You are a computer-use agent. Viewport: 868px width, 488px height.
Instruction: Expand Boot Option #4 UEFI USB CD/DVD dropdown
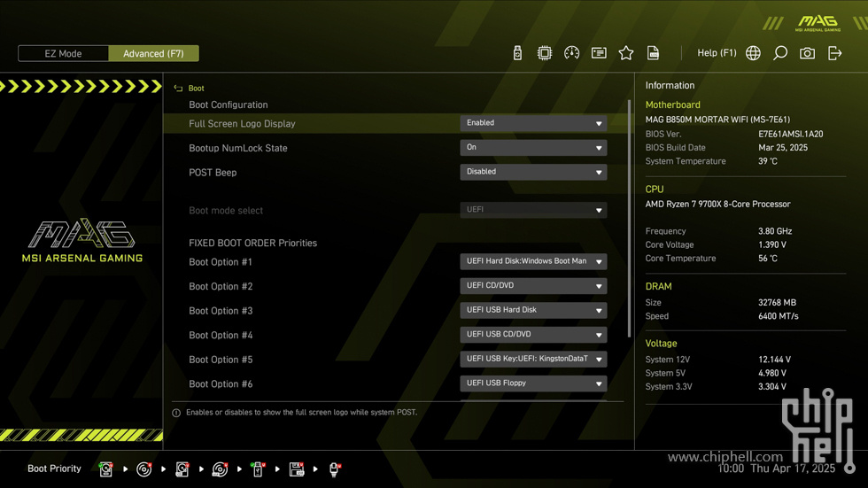[x=533, y=335]
